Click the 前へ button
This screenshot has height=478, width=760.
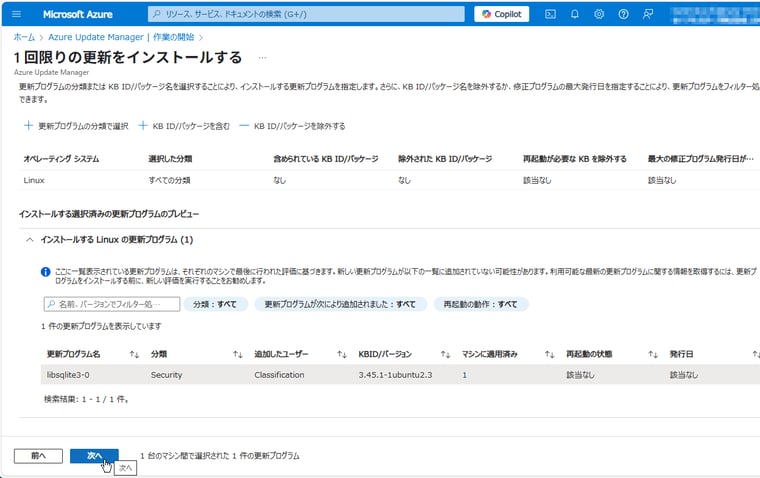point(38,456)
